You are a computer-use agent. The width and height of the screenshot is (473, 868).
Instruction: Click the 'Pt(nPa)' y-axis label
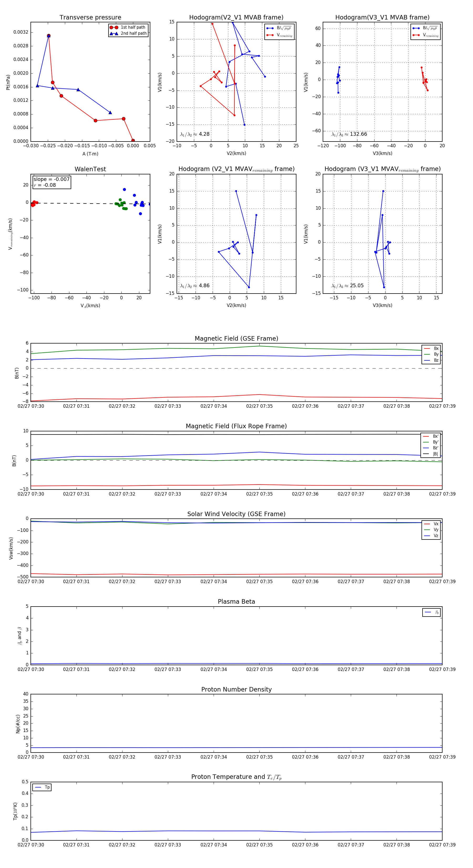coord(8,82)
